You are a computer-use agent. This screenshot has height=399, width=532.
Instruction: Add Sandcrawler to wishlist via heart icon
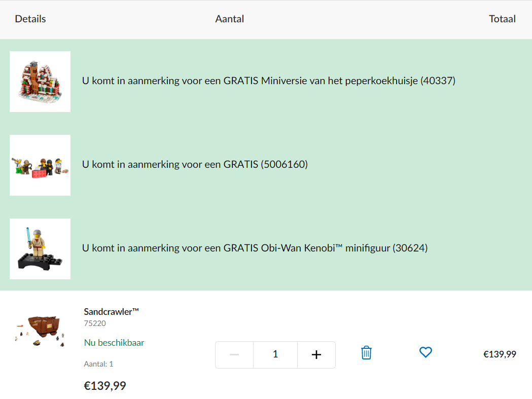(425, 352)
